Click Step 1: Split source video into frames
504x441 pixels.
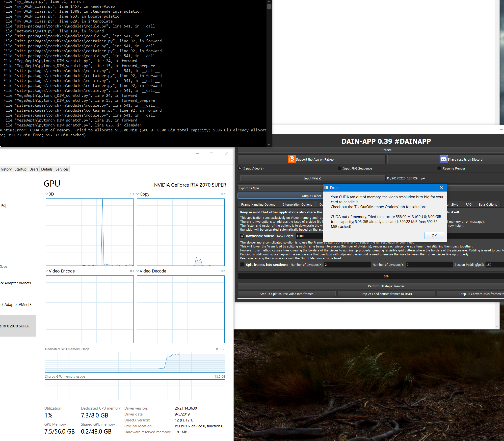287,294
